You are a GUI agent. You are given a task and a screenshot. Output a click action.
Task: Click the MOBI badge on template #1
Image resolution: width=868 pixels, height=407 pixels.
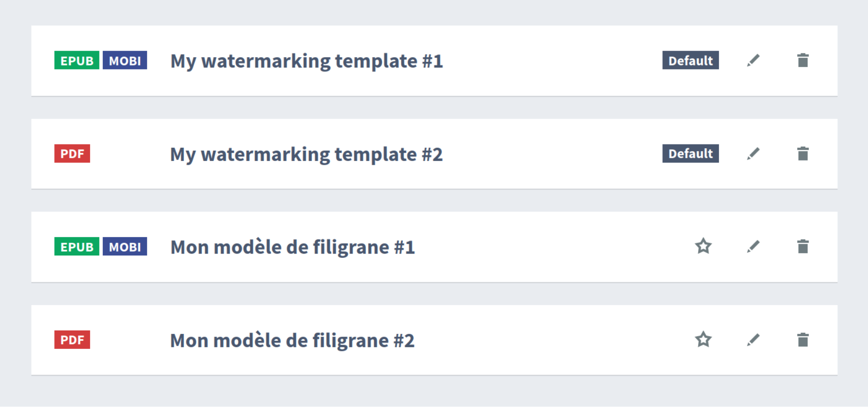(125, 60)
